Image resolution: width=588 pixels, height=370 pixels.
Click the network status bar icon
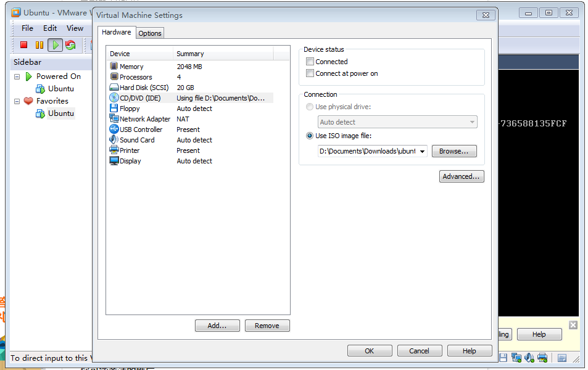tap(516, 358)
